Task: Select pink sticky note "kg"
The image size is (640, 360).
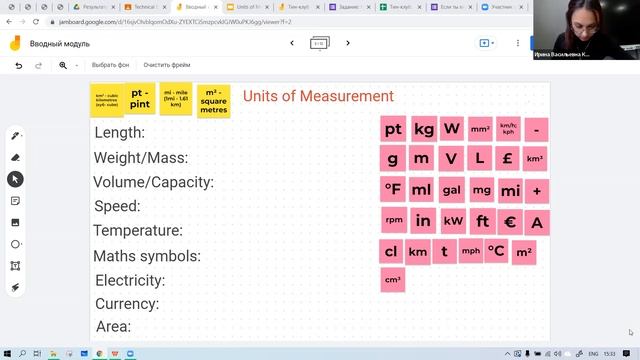Action: point(424,129)
